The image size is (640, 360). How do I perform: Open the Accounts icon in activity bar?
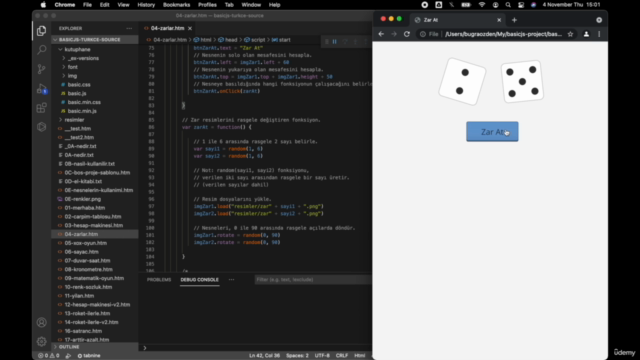click(x=41, y=322)
